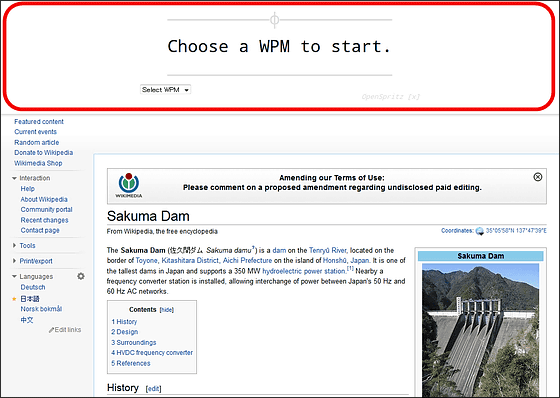Open the Help link
Screen dimensions: 560x398
point(28,189)
